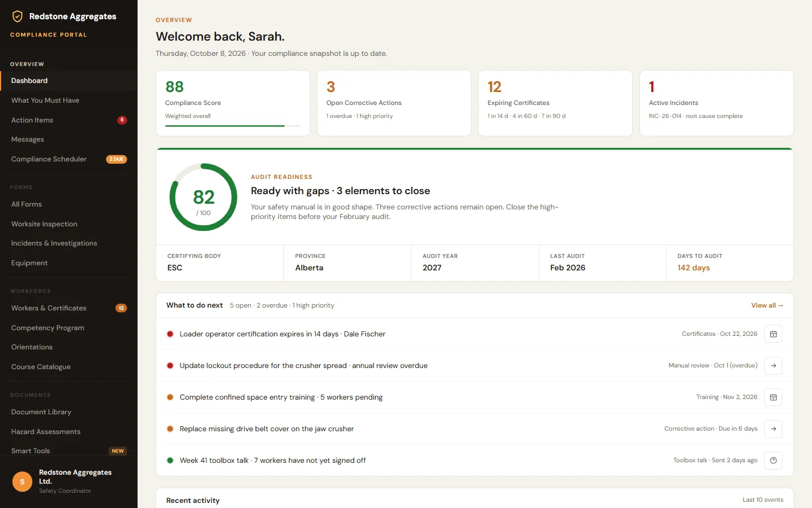Open the Active Incidents card

coord(717,103)
